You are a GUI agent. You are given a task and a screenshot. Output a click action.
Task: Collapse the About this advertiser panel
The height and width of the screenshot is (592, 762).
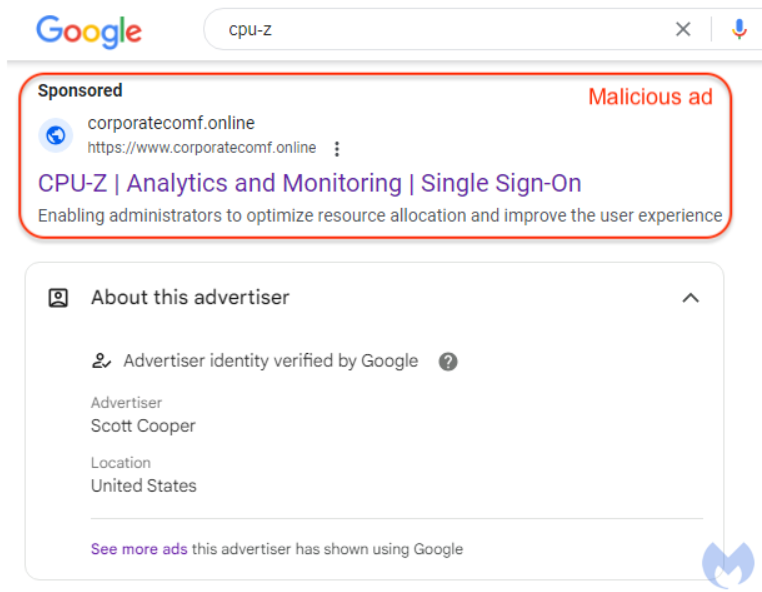point(690,297)
